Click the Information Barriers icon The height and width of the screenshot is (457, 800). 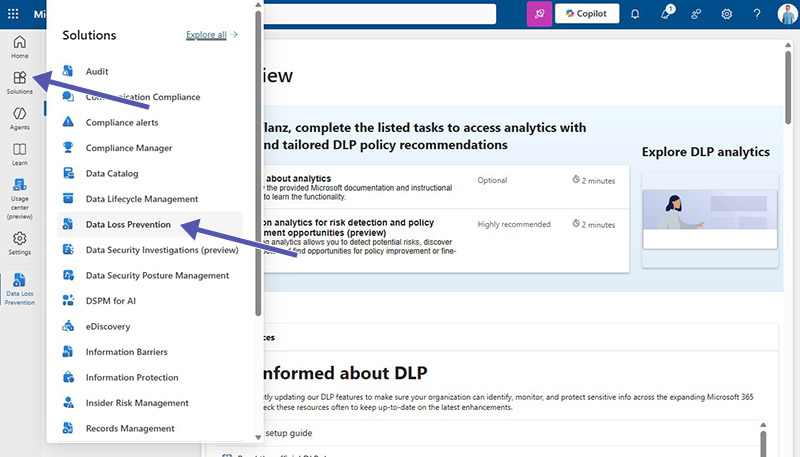click(68, 351)
